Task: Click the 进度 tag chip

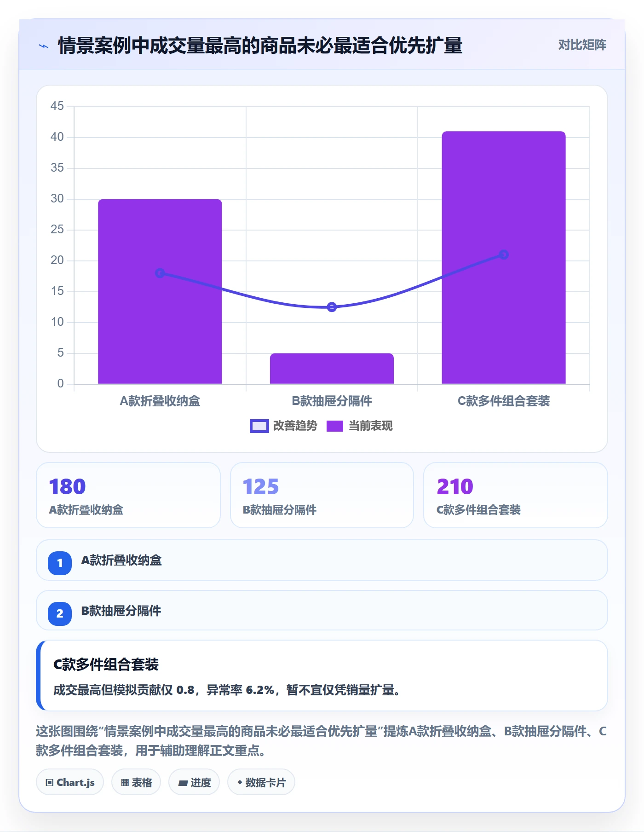Action: coord(194,782)
